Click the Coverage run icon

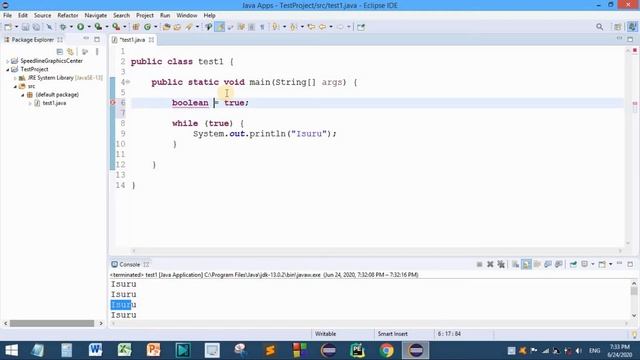(x=98, y=27)
